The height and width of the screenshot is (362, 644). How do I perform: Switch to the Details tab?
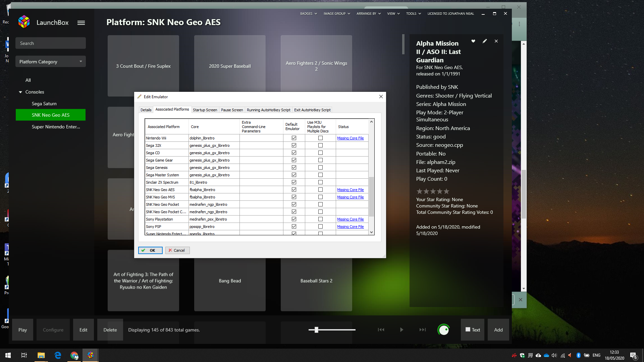[x=146, y=110]
